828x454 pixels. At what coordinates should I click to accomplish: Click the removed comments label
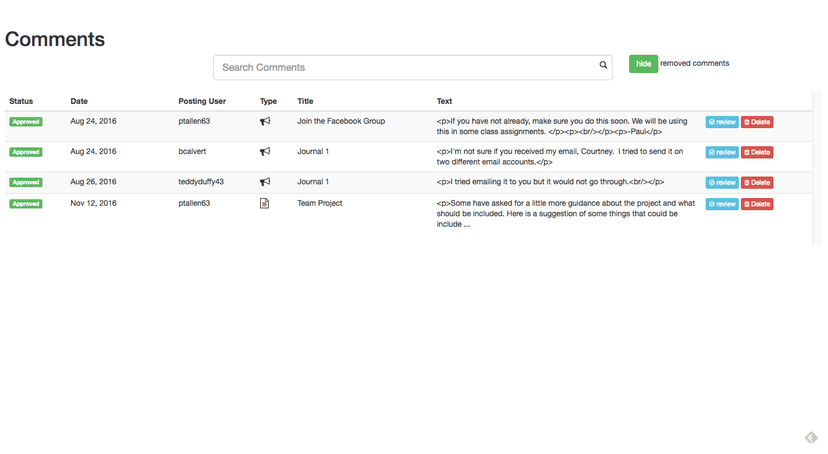tap(694, 63)
